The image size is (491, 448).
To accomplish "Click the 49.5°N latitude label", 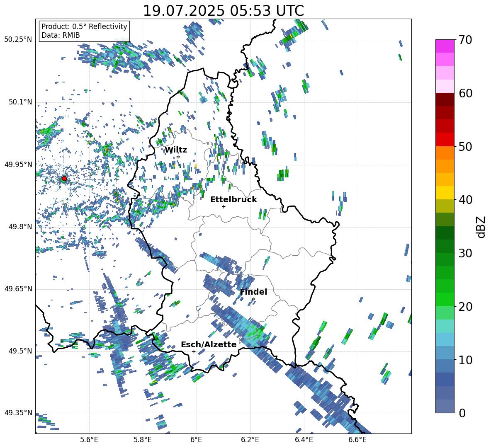I will (x=20, y=351).
